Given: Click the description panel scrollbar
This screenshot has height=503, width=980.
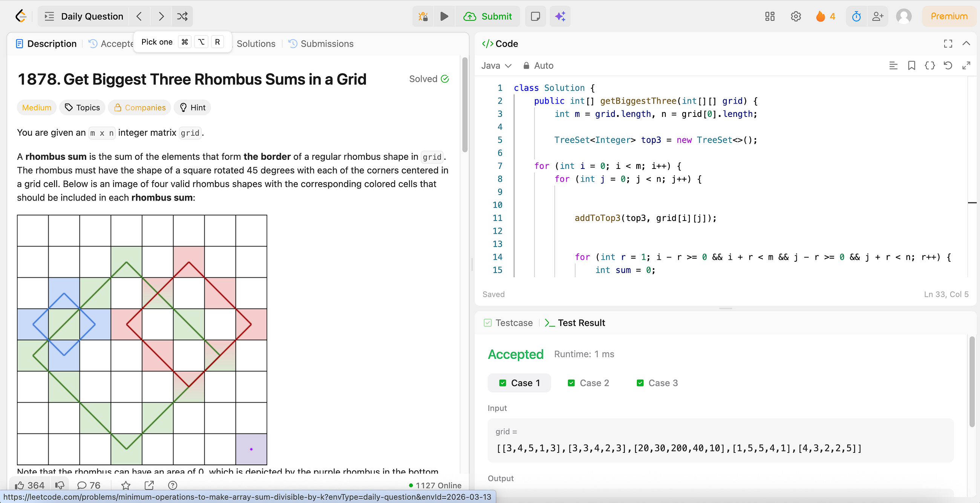Looking at the screenshot, I should pyautogui.click(x=464, y=104).
